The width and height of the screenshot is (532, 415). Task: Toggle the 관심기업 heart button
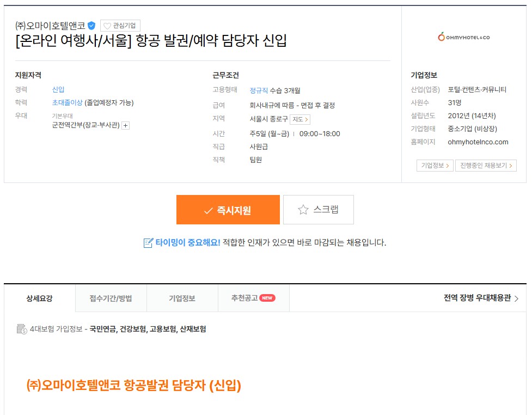click(120, 26)
